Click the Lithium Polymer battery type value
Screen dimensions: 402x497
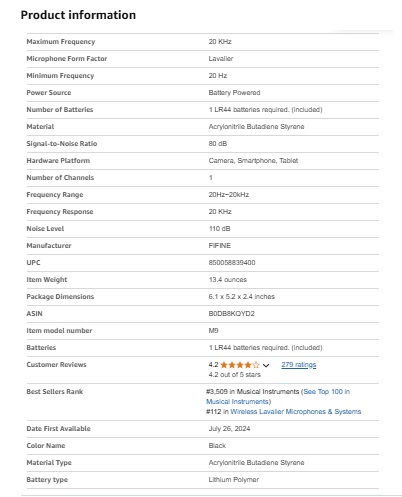pos(234,480)
